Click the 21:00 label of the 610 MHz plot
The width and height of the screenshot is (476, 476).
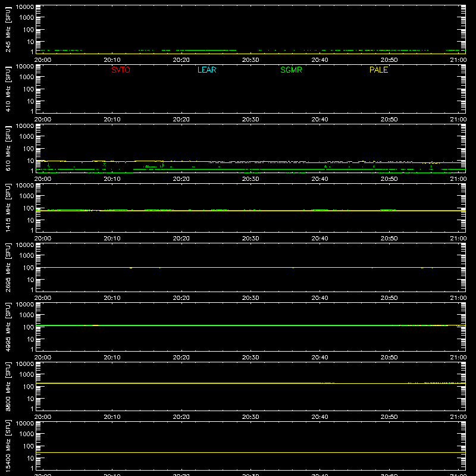[x=458, y=179]
